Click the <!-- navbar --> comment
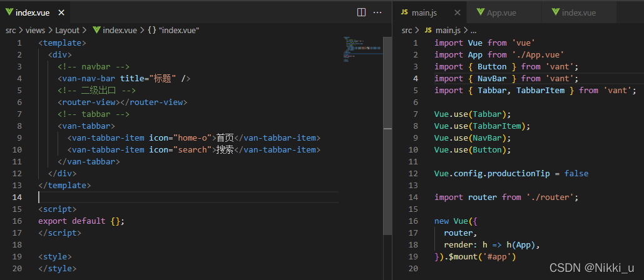Image resolution: width=644 pixels, height=280 pixels. (94, 66)
